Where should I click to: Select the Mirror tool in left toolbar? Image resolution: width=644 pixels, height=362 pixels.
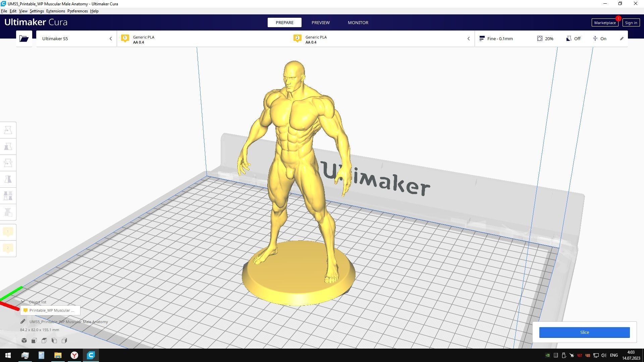pyautogui.click(x=8, y=179)
